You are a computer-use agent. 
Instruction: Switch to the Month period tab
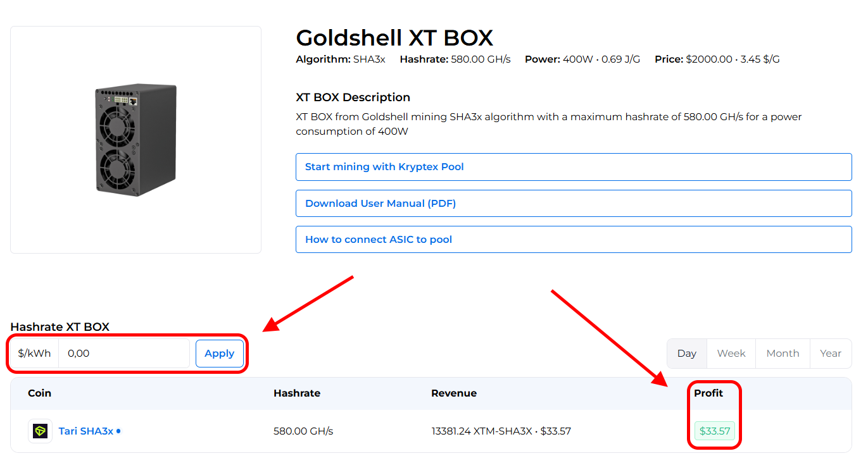coord(783,354)
